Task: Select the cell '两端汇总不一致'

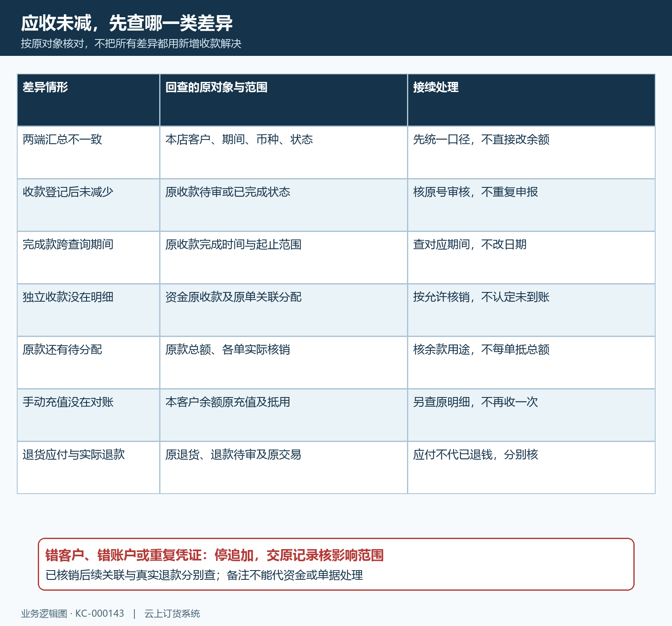Action: click(x=88, y=153)
